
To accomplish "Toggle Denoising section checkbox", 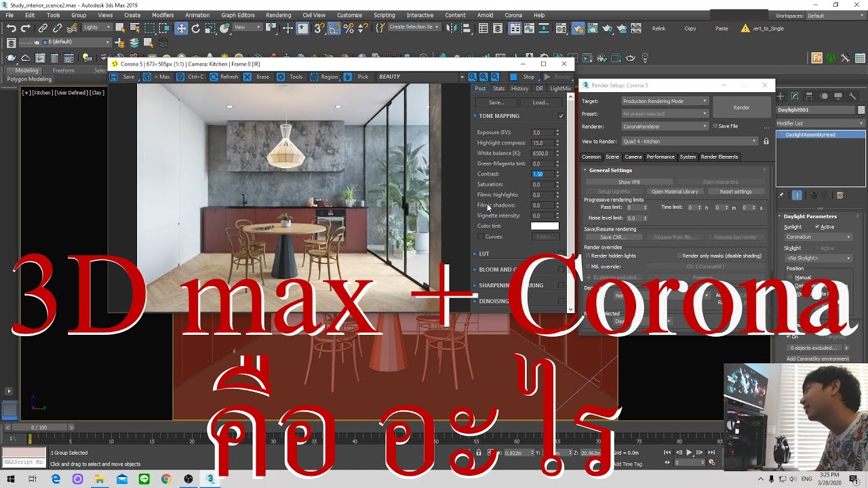I will point(561,301).
